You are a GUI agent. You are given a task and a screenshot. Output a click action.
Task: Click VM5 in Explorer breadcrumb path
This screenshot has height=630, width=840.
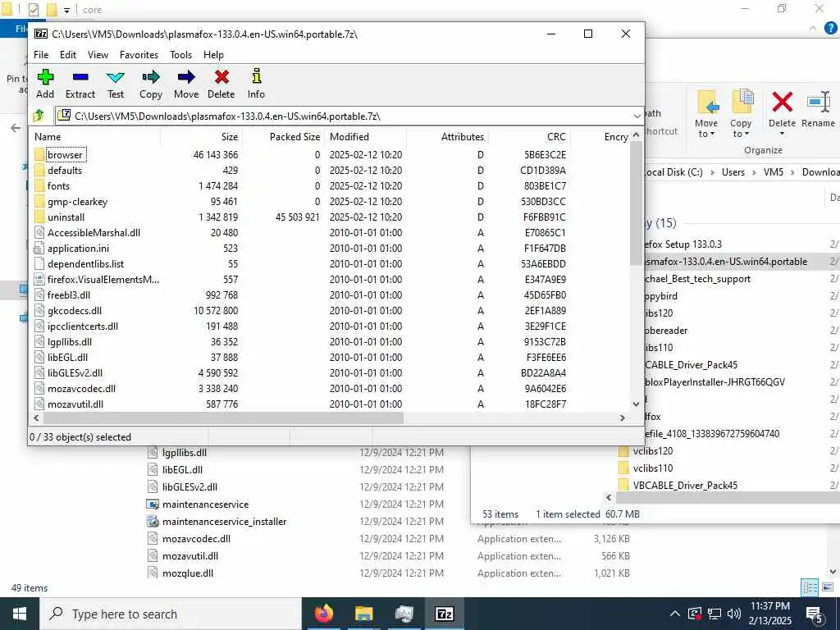[x=773, y=172]
